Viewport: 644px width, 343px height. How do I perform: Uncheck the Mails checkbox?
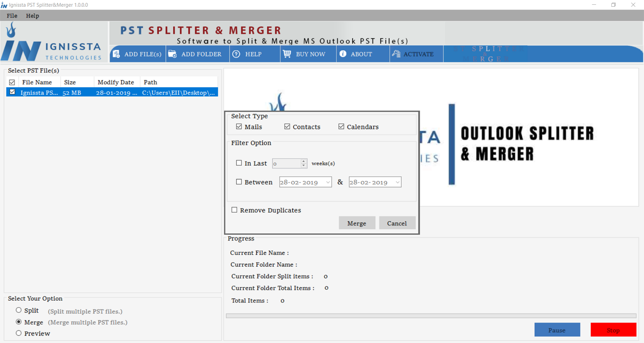[x=239, y=126]
